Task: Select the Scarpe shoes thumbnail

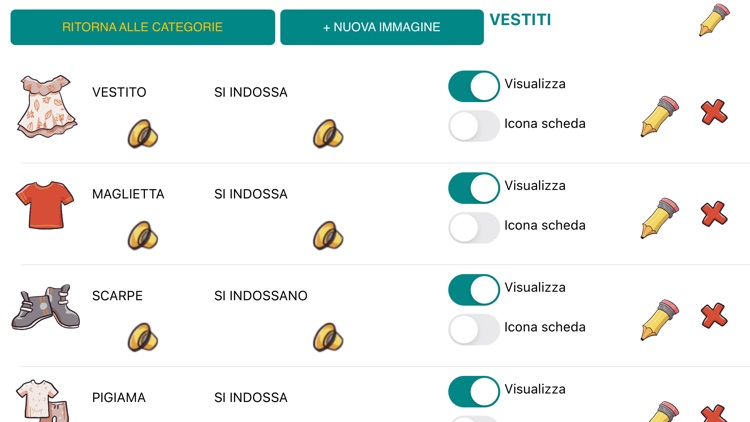Action: pos(46,307)
